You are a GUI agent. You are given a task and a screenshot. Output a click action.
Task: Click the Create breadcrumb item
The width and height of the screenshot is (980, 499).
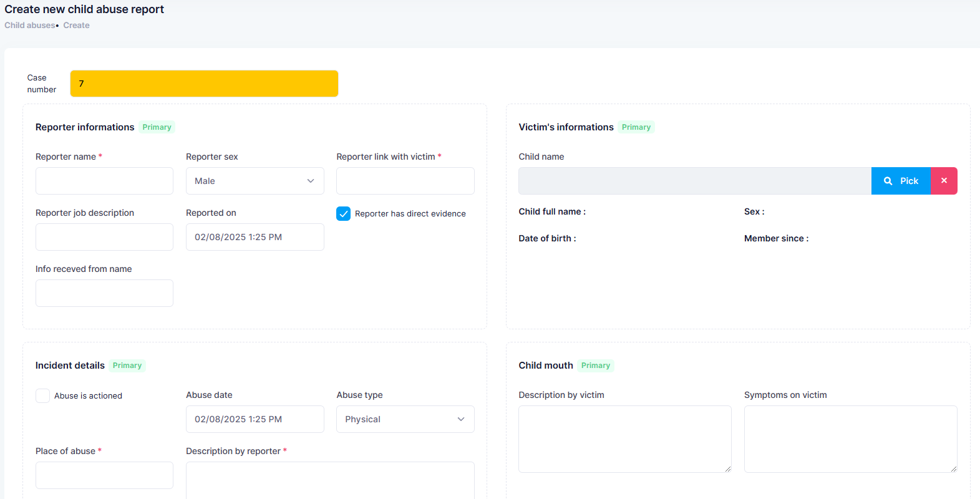[x=76, y=26]
